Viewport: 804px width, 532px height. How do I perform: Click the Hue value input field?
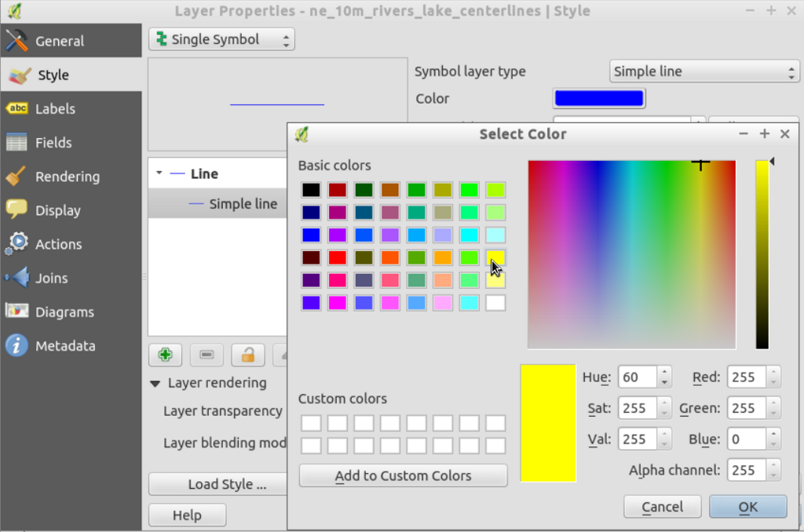(638, 377)
